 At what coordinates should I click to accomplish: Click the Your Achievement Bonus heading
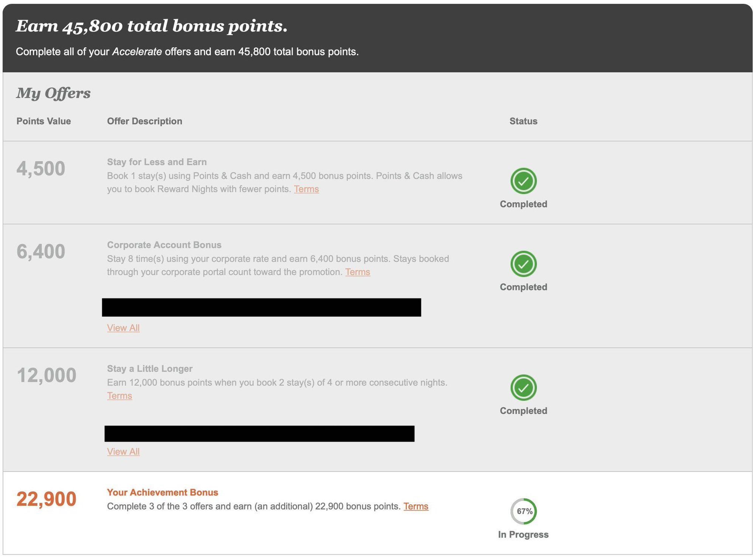pos(163,492)
